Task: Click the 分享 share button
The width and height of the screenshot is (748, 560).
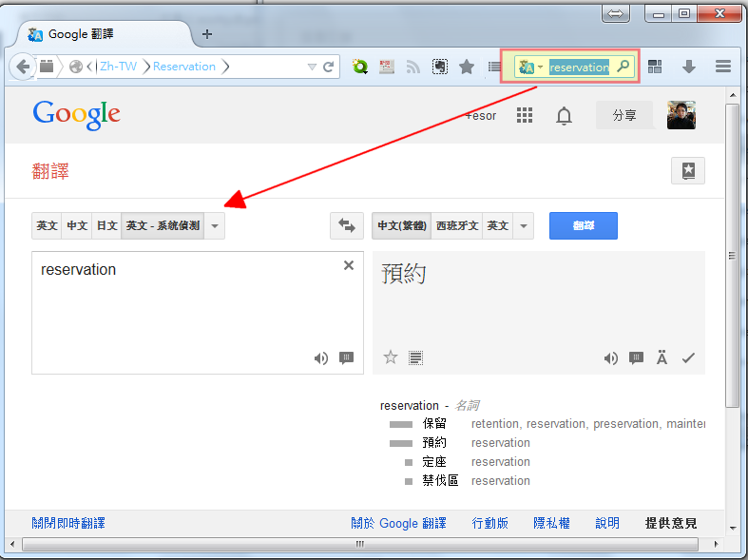Action: pos(624,115)
